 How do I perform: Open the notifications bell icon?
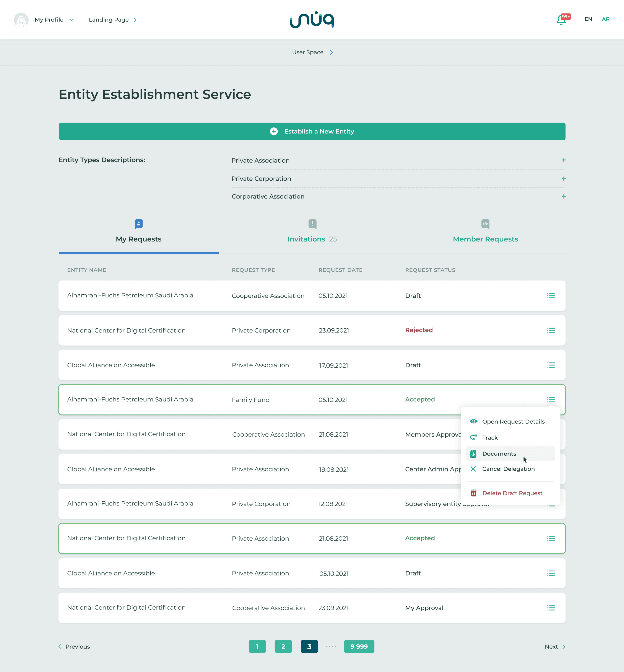(x=561, y=20)
